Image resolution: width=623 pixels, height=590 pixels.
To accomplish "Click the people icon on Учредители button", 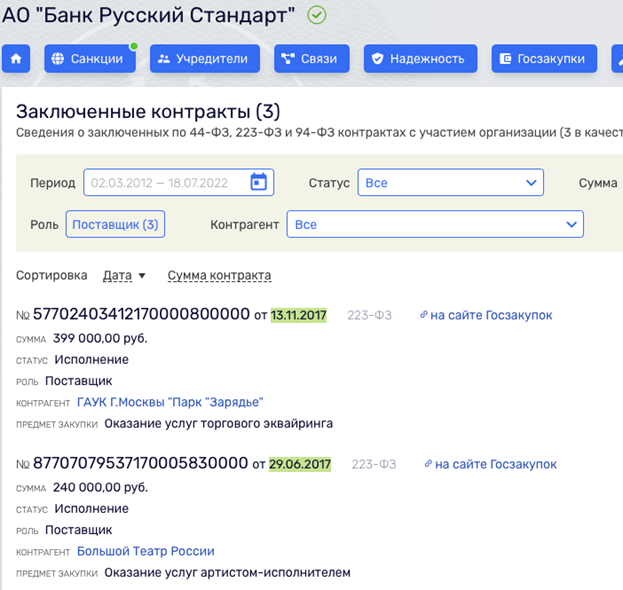I will click(164, 59).
